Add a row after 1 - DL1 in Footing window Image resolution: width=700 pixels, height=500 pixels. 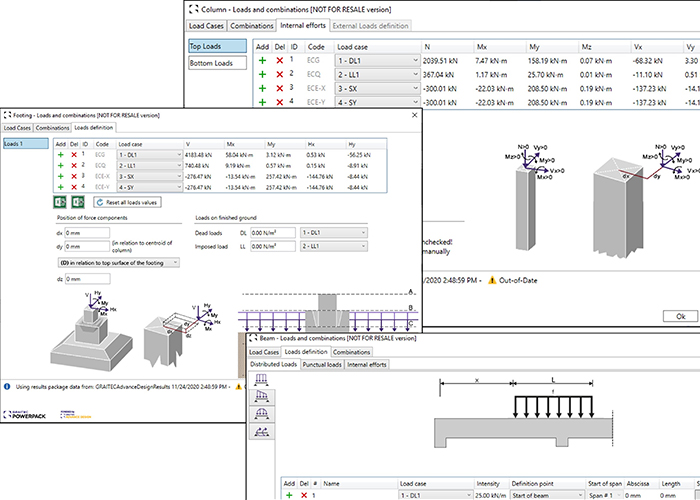pyautogui.click(x=61, y=155)
